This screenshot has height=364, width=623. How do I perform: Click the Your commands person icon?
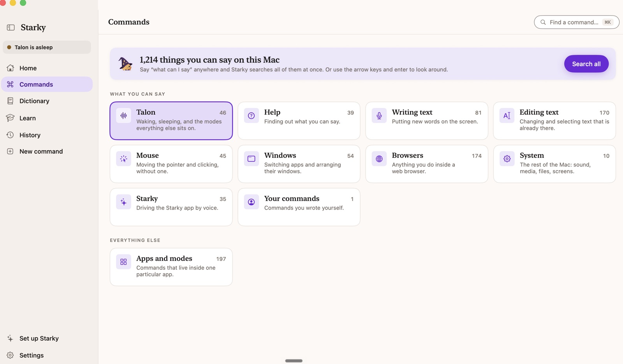point(252,202)
